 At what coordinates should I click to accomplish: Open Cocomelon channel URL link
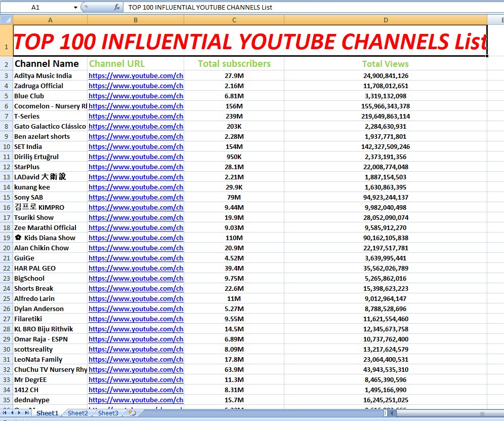pyautogui.click(x=136, y=106)
